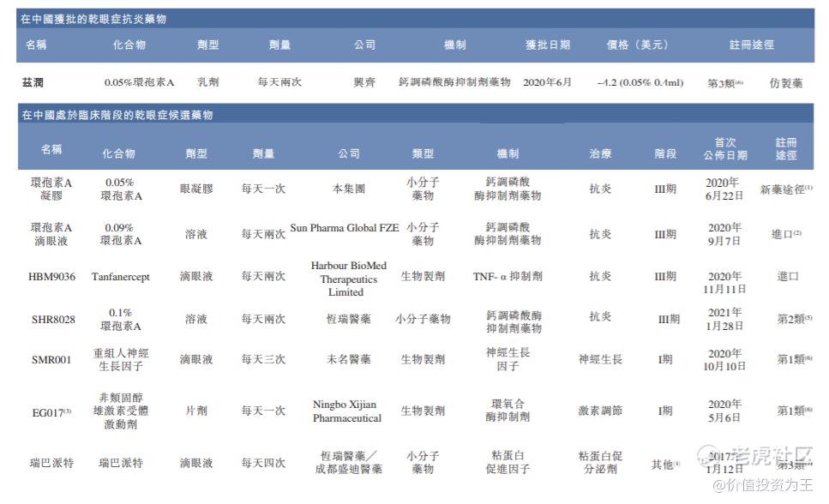Select the mechanism 'TNF-α 抑制劑'
This screenshot has height=504, width=829.
(508, 276)
